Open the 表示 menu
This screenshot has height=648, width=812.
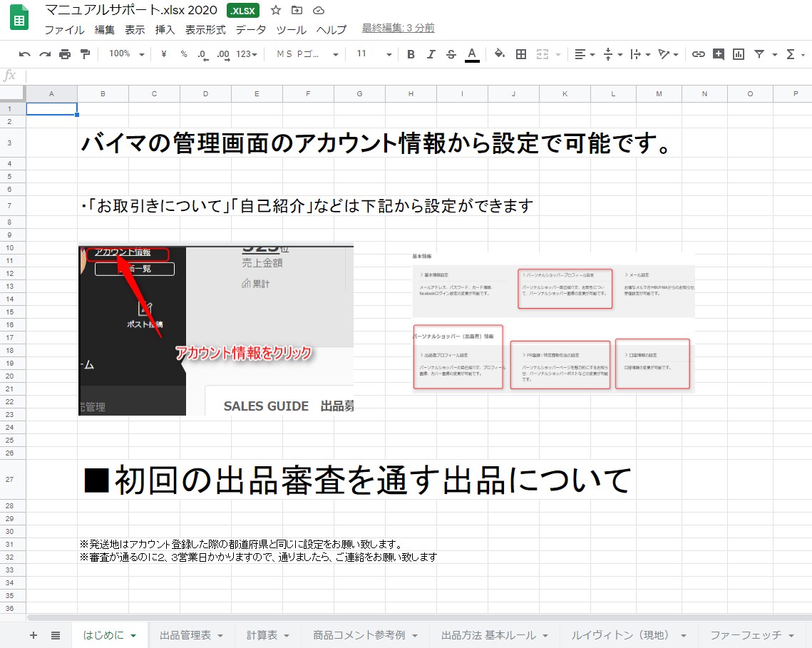point(135,29)
